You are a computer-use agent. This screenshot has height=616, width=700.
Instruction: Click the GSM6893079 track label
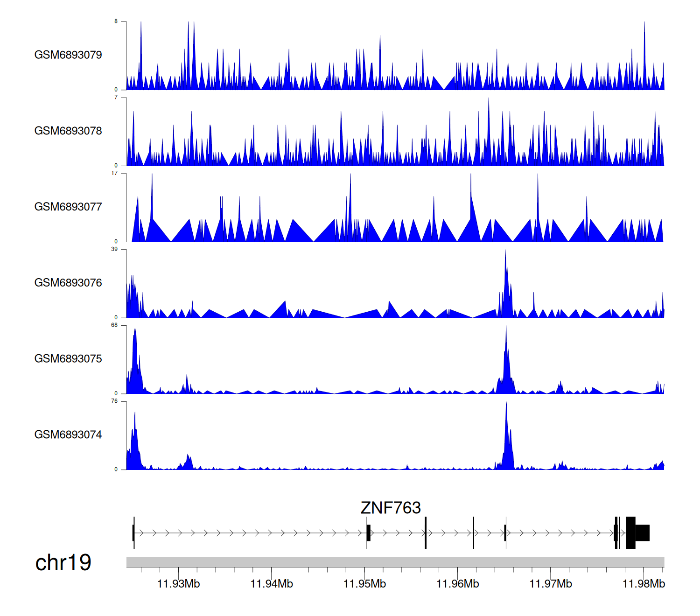[x=68, y=55]
